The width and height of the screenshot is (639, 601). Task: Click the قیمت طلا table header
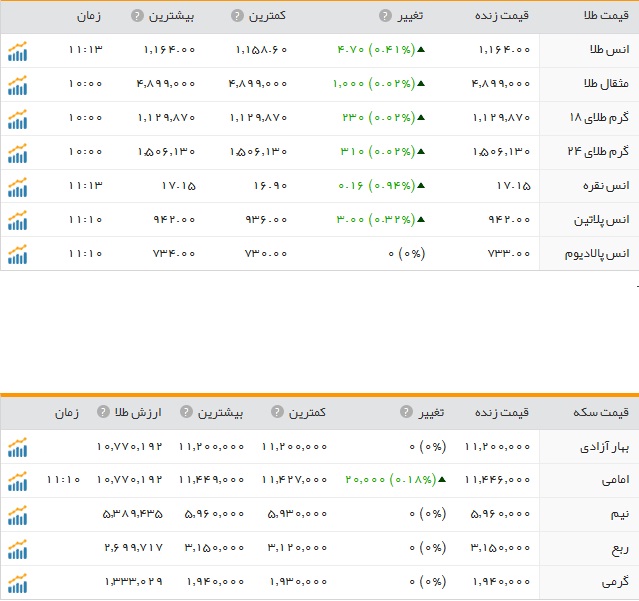coord(606,16)
